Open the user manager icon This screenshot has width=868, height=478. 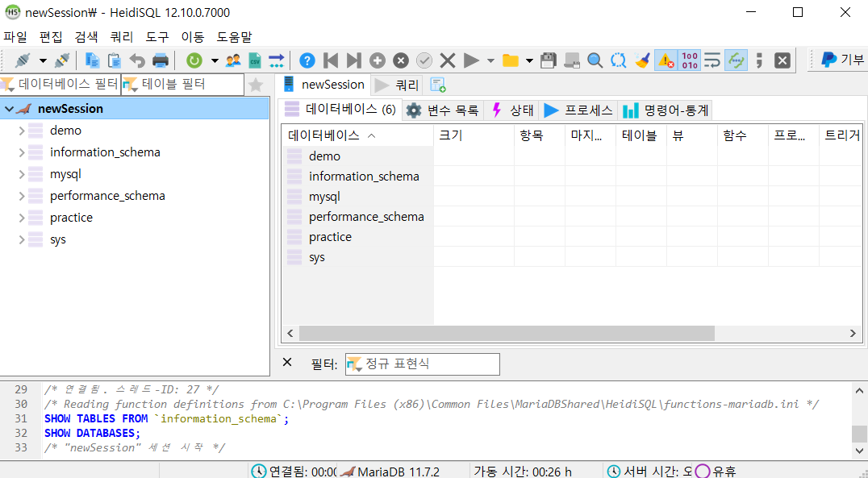(233, 60)
